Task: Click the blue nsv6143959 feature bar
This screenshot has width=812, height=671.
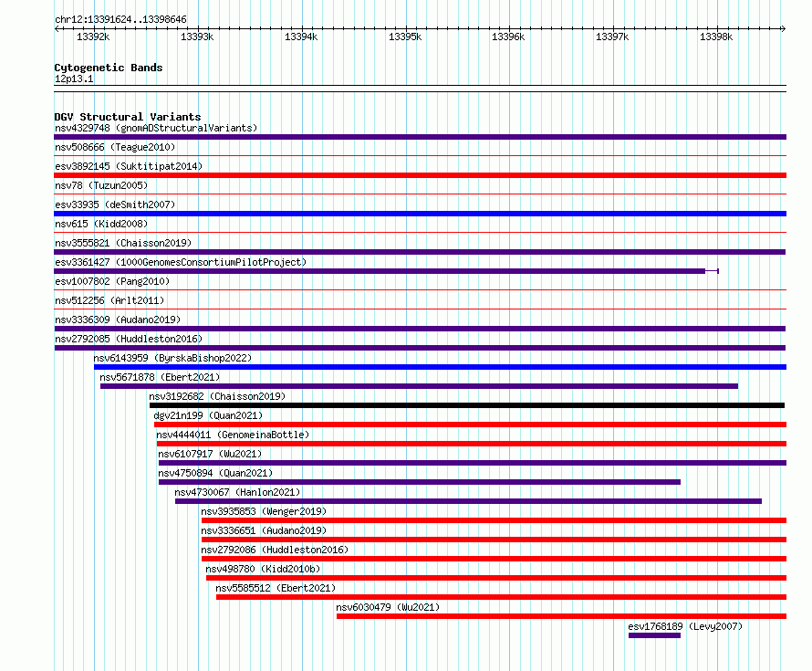Action: click(440, 367)
